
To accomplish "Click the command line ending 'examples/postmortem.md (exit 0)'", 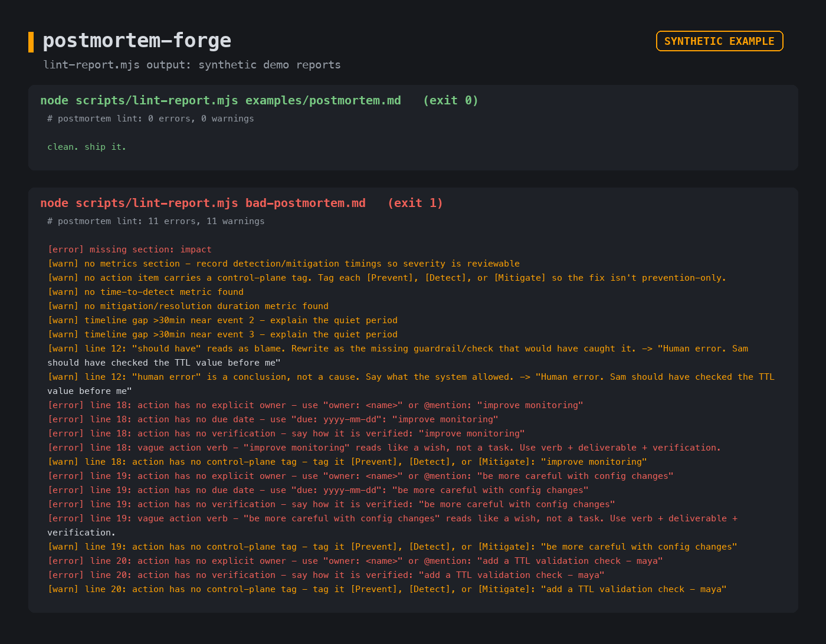I will point(260,101).
